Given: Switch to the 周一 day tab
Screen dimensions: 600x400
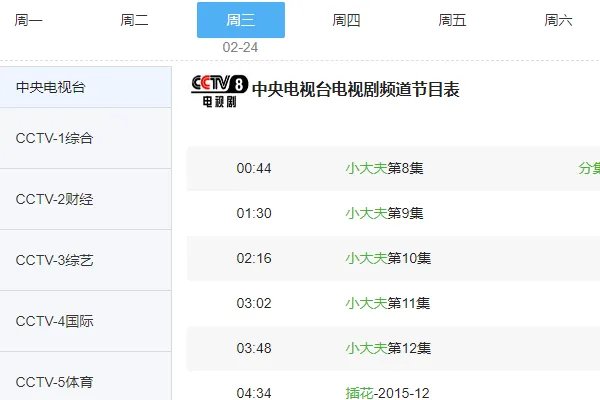Looking at the screenshot, I should 28,20.
